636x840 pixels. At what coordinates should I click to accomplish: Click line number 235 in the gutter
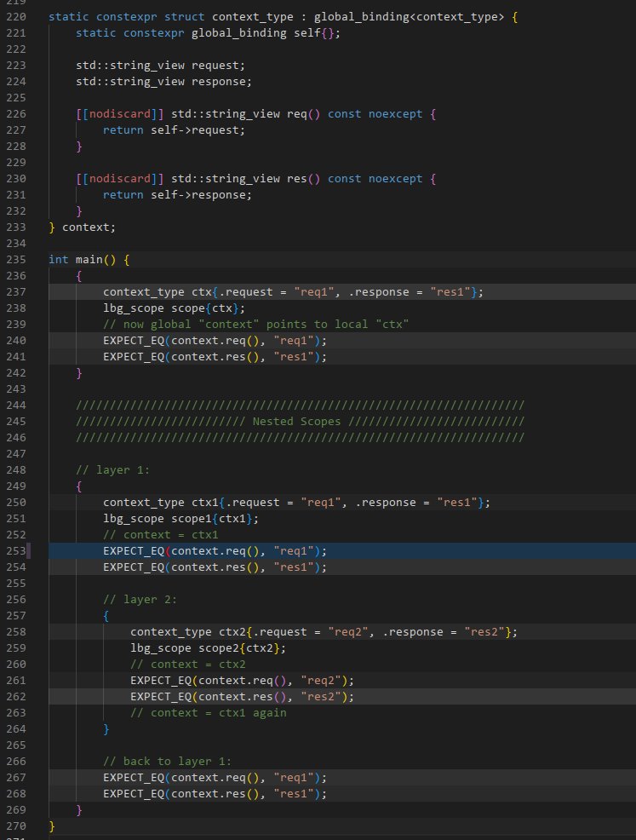pos(16,259)
